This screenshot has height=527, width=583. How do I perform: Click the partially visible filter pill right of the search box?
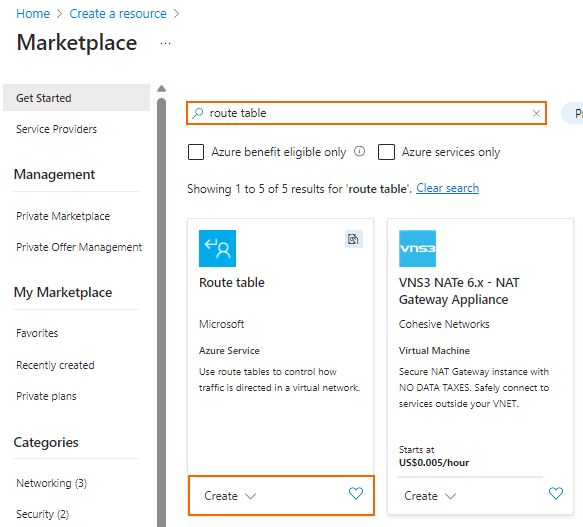(x=573, y=113)
